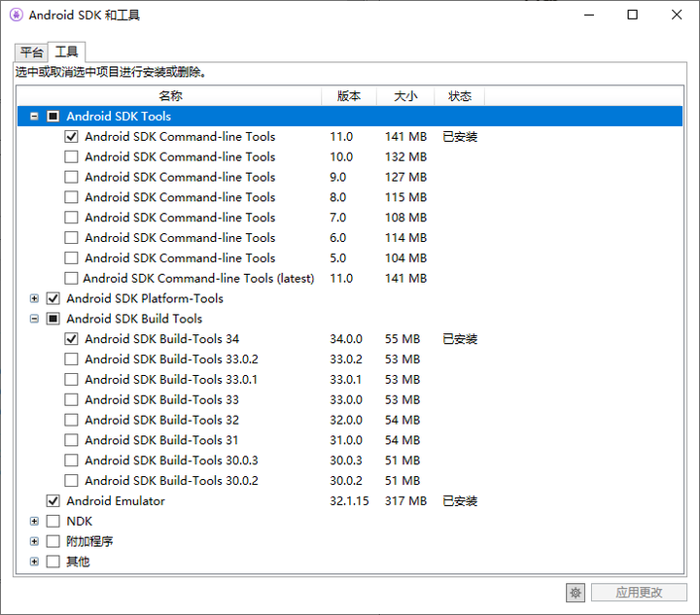The width and height of the screenshot is (700, 615).
Task: Check the NDK checkbox
Action: point(53,522)
